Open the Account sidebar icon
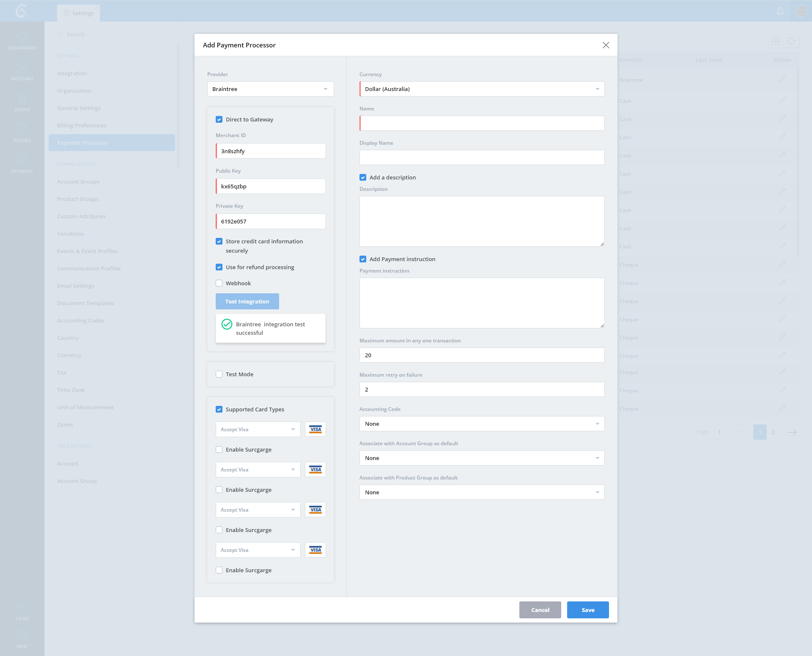 point(22,67)
